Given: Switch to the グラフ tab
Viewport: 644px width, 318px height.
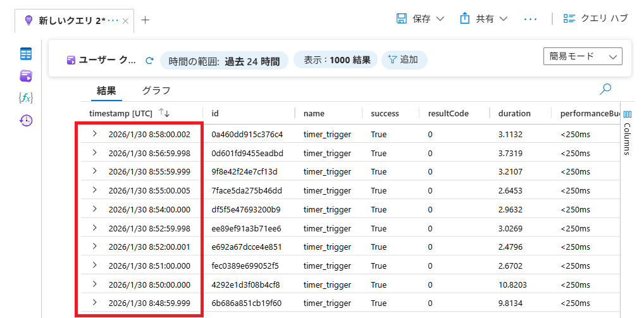Looking at the screenshot, I should 156,90.
